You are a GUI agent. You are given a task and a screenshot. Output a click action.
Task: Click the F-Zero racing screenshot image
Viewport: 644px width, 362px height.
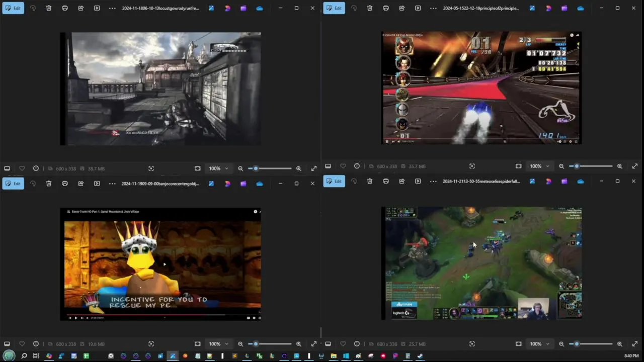pyautogui.click(x=481, y=88)
